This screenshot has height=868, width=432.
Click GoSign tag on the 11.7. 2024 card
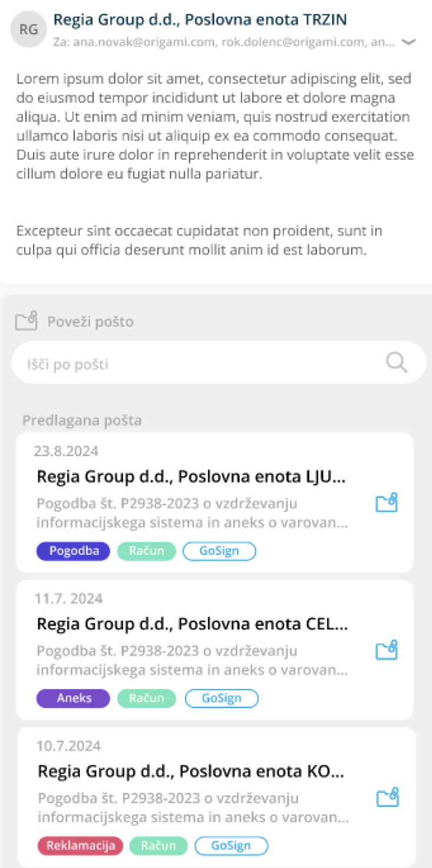[x=222, y=698]
